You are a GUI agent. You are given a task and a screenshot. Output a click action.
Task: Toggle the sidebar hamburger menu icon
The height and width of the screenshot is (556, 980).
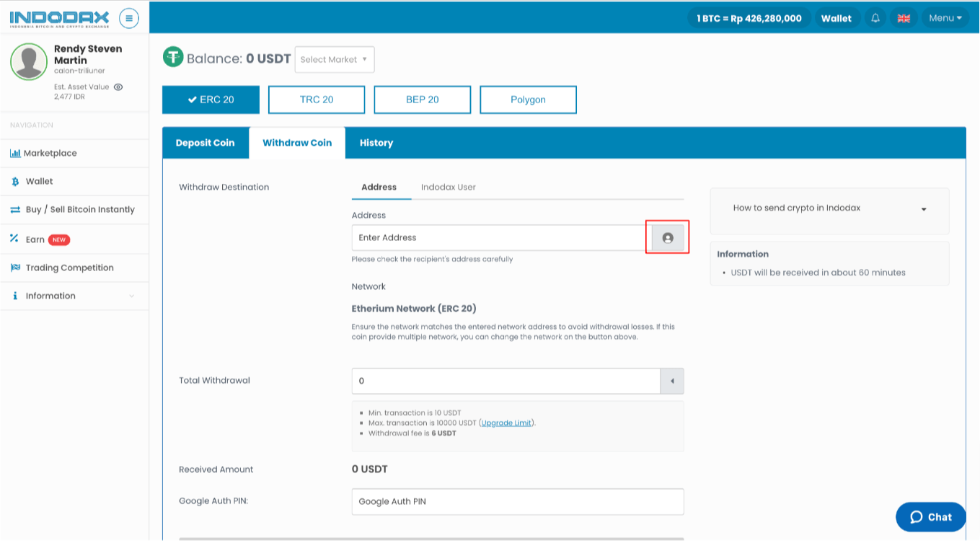click(x=128, y=18)
